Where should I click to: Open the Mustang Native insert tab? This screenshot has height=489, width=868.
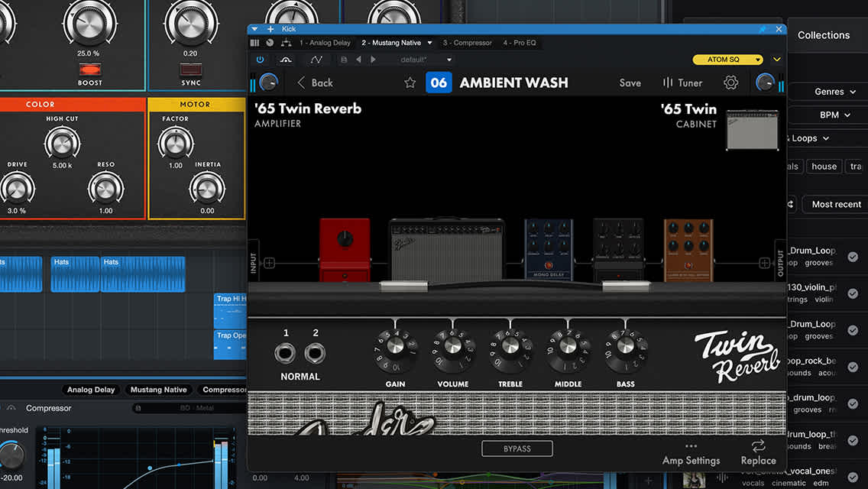tap(158, 390)
